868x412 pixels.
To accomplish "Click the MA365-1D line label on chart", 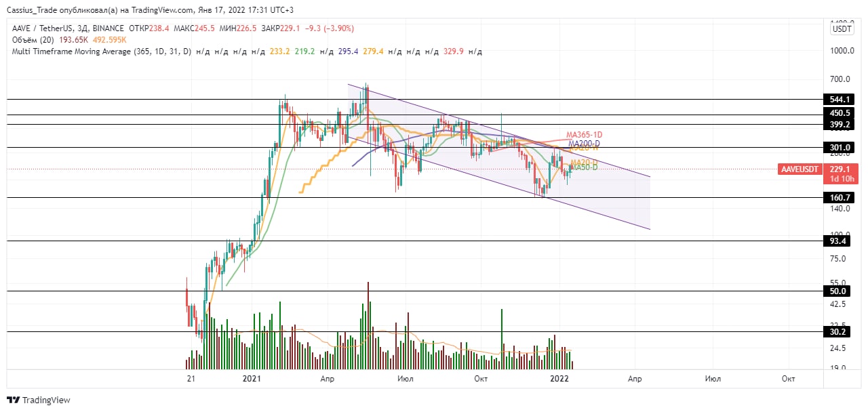I will coord(584,135).
